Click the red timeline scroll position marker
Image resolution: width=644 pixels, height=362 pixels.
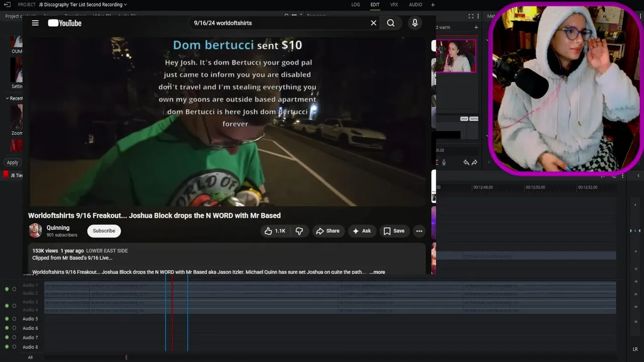(126, 357)
